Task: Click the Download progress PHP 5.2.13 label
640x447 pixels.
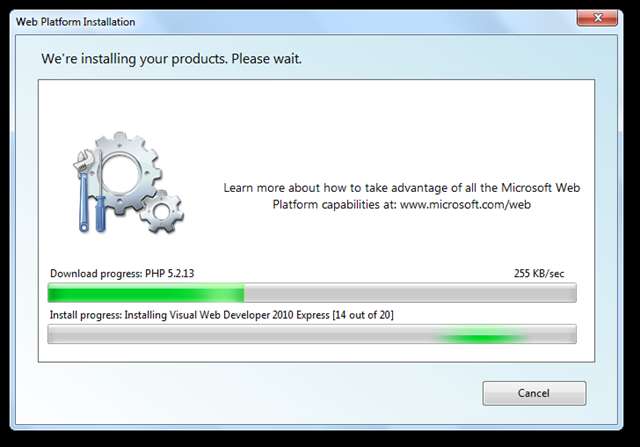Action: (x=122, y=274)
